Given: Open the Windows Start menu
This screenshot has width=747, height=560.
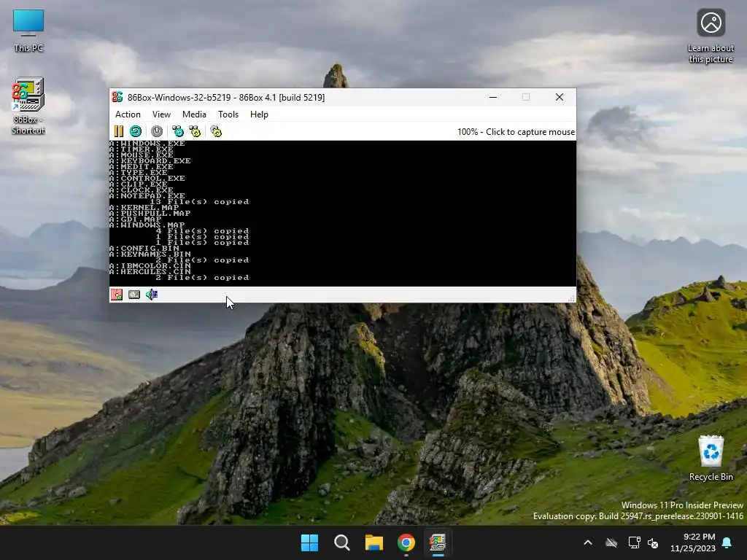Looking at the screenshot, I should coord(309,542).
